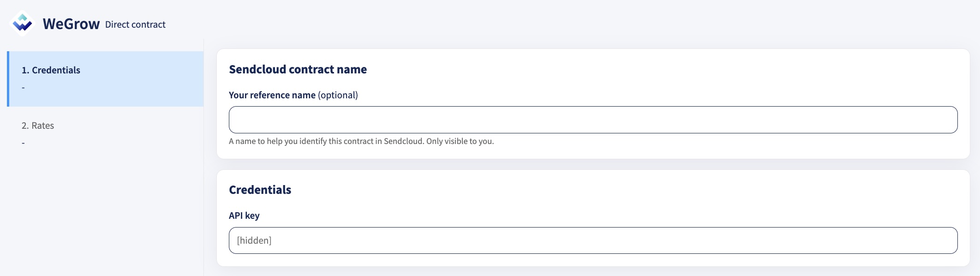This screenshot has width=980, height=276.
Task: Select the Credentials section heading
Action: pyautogui.click(x=260, y=190)
